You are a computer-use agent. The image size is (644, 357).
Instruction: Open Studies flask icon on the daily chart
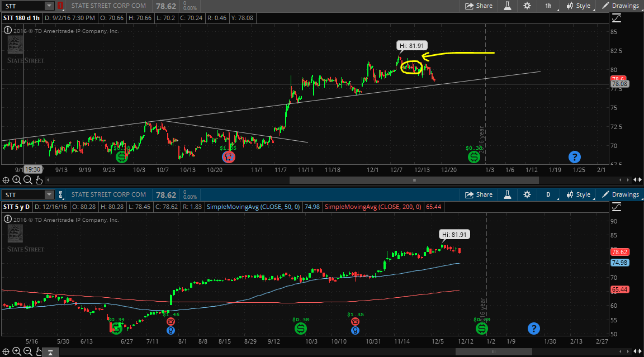pos(508,194)
